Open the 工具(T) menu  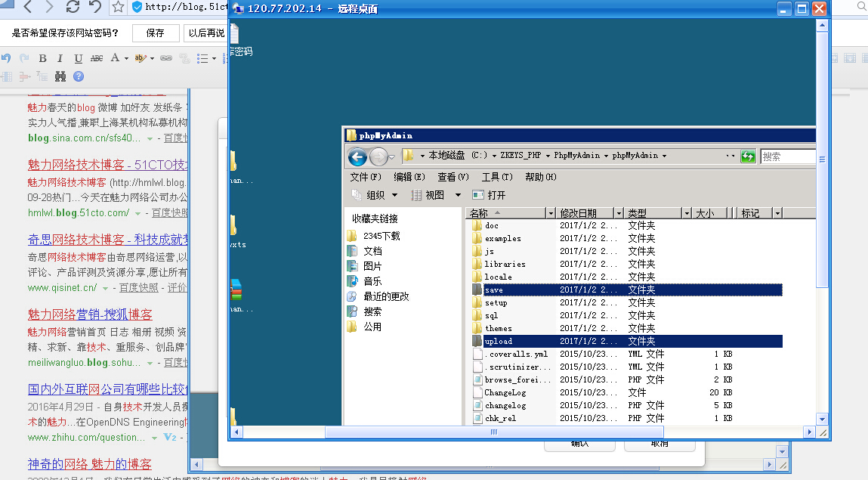click(x=496, y=177)
